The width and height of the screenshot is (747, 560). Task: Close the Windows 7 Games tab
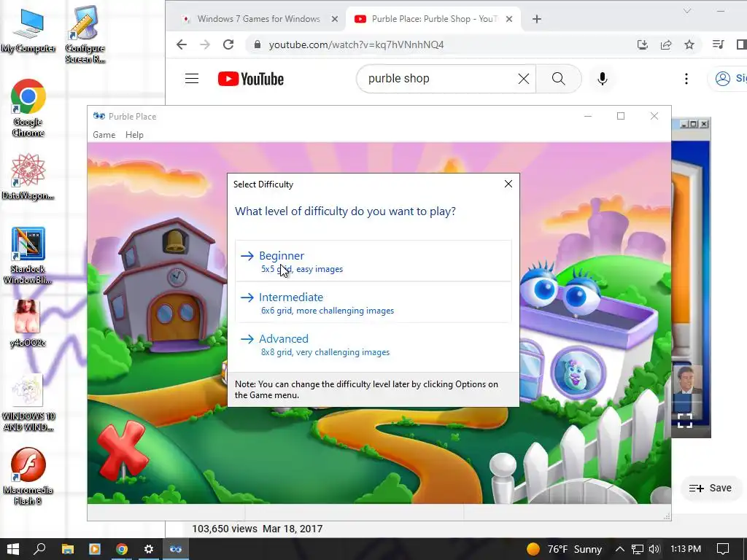335,19
